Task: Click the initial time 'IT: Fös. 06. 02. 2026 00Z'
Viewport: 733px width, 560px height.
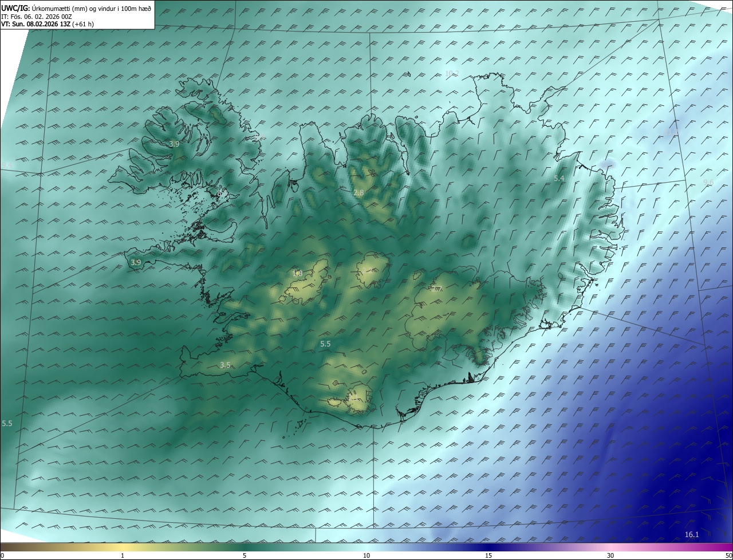Action: click(37, 17)
